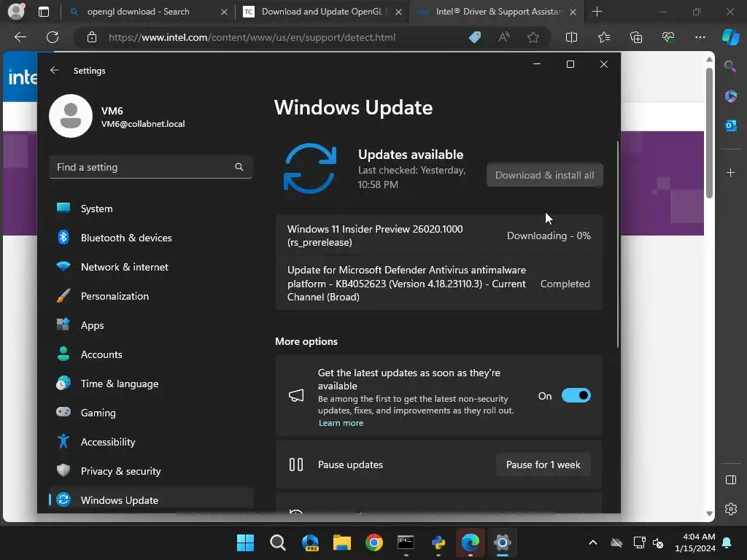This screenshot has height=560, width=747.
Task: Open Copilot in Edge sidebar
Action: pos(730,37)
